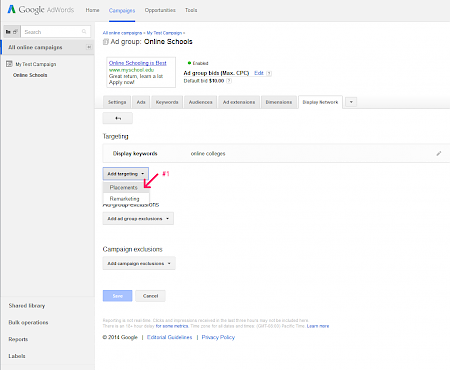Click the Save button
The height and width of the screenshot is (370, 450).
(x=117, y=296)
